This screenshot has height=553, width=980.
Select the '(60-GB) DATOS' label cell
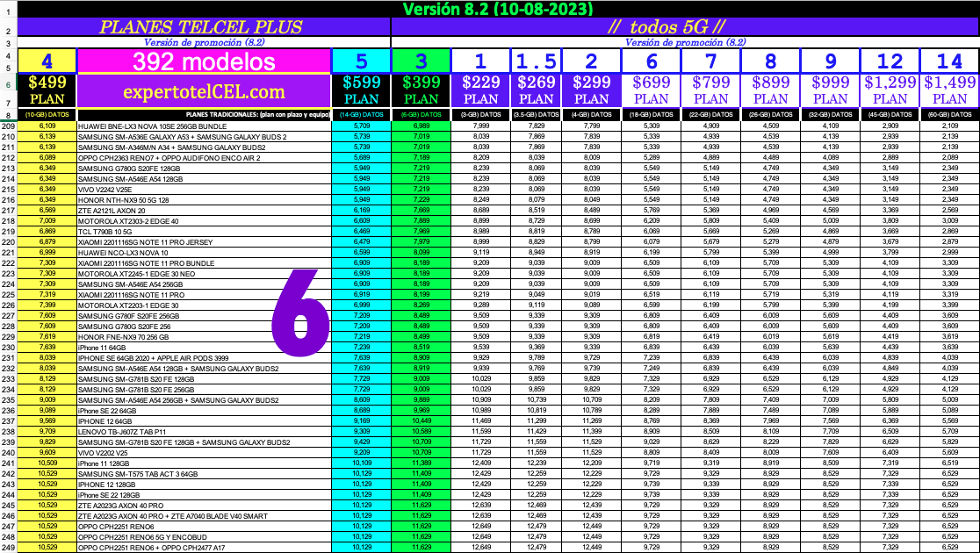(950, 115)
